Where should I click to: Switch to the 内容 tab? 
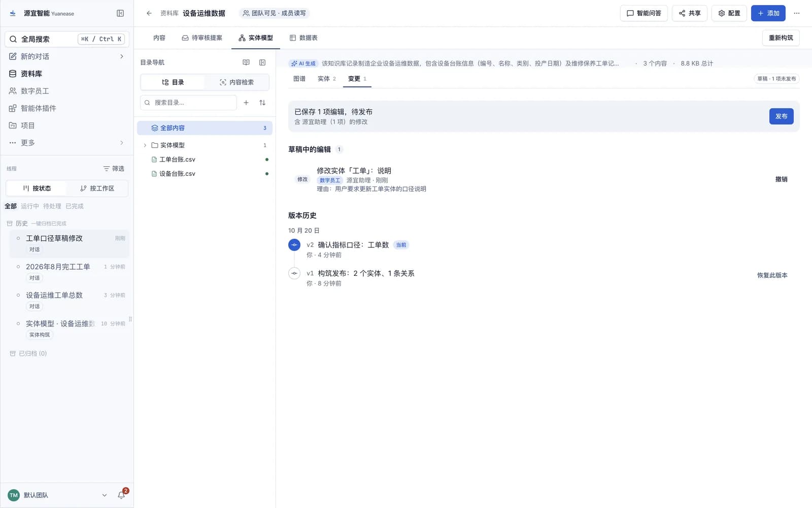point(159,38)
